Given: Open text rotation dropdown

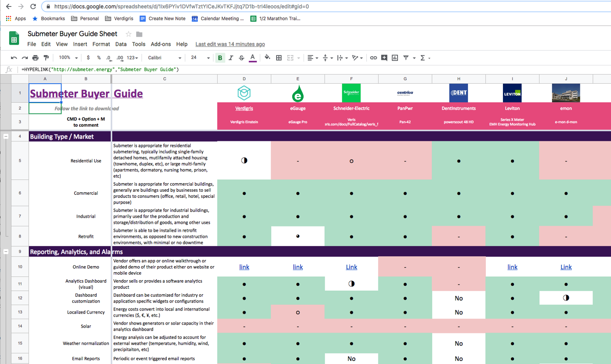Looking at the screenshot, I should click(357, 58).
